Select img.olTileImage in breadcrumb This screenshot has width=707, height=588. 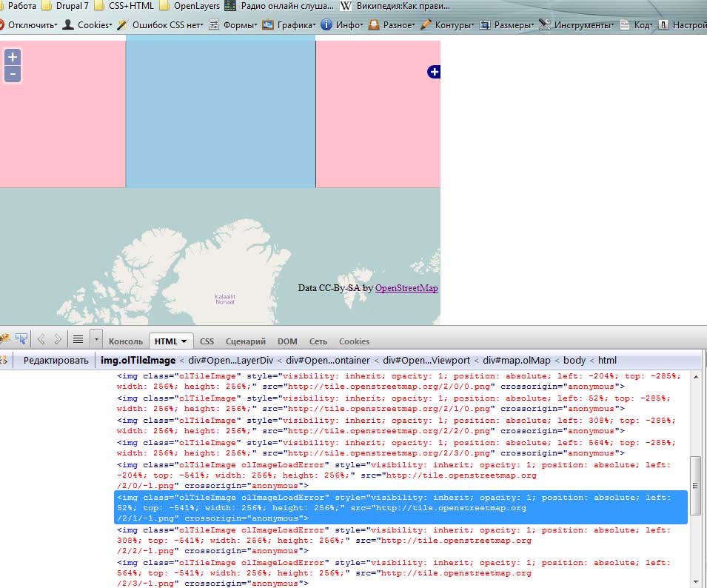tap(138, 361)
